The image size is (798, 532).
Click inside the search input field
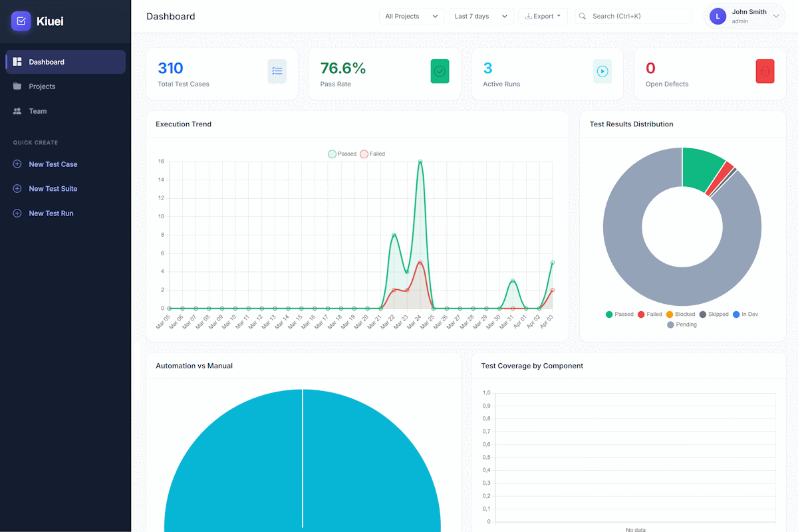(x=632, y=15)
